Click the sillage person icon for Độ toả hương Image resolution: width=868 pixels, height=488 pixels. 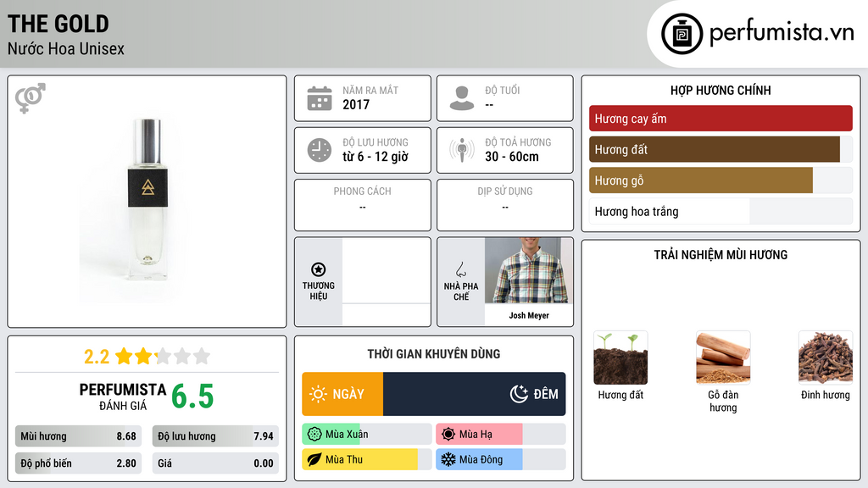462,150
